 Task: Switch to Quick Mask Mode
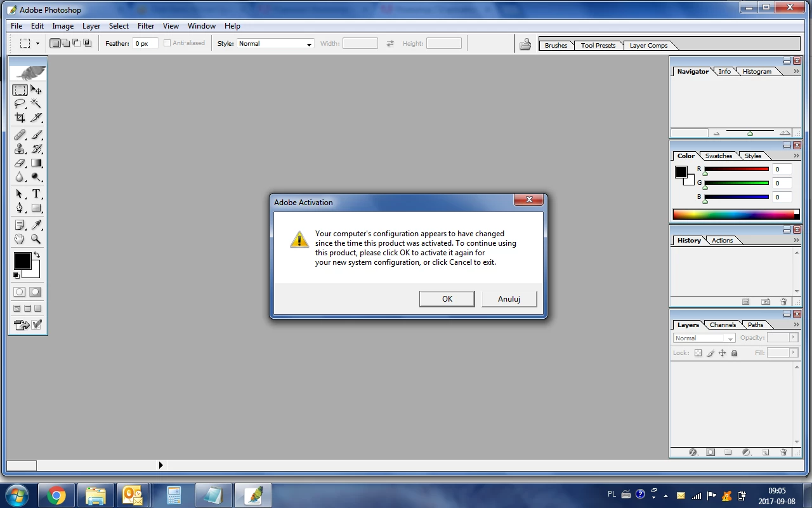[36, 292]
